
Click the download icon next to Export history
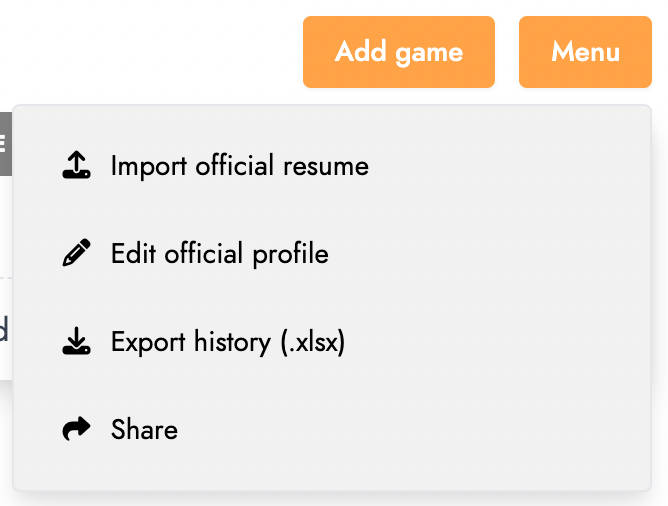tap(76, 341)
